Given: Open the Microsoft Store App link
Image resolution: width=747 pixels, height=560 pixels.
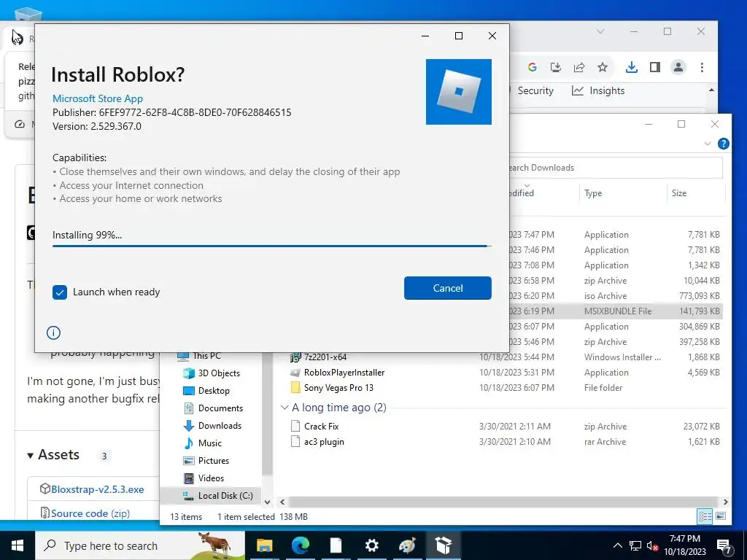Looking at the screenshot, I should pos(98,98).
